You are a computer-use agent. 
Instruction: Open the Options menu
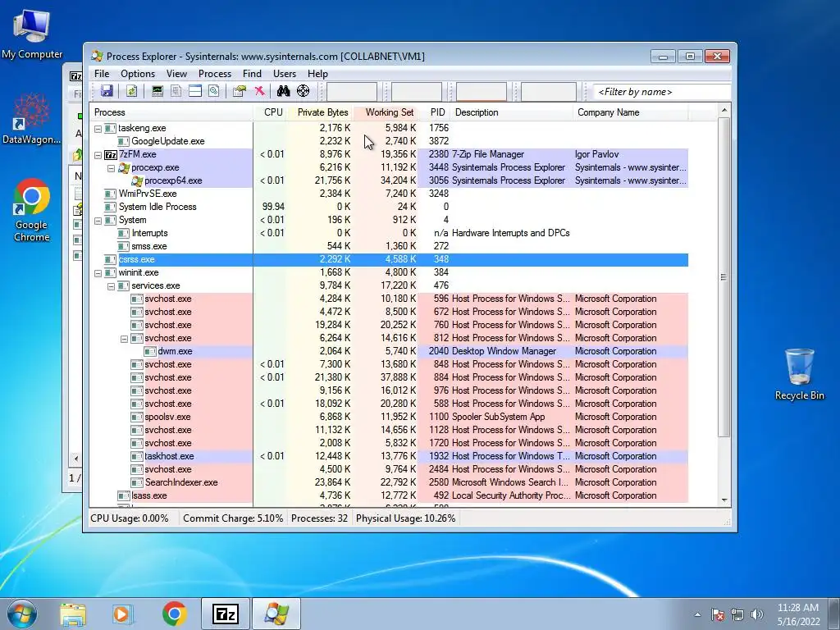[x=138, y=74]
